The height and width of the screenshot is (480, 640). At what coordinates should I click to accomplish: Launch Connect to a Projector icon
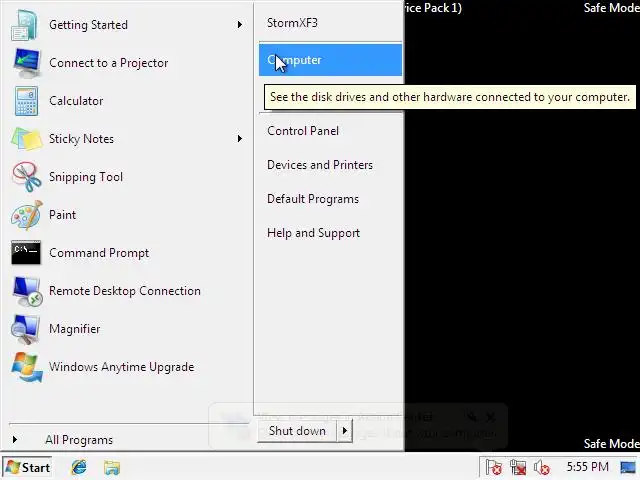tap(27, 63)
